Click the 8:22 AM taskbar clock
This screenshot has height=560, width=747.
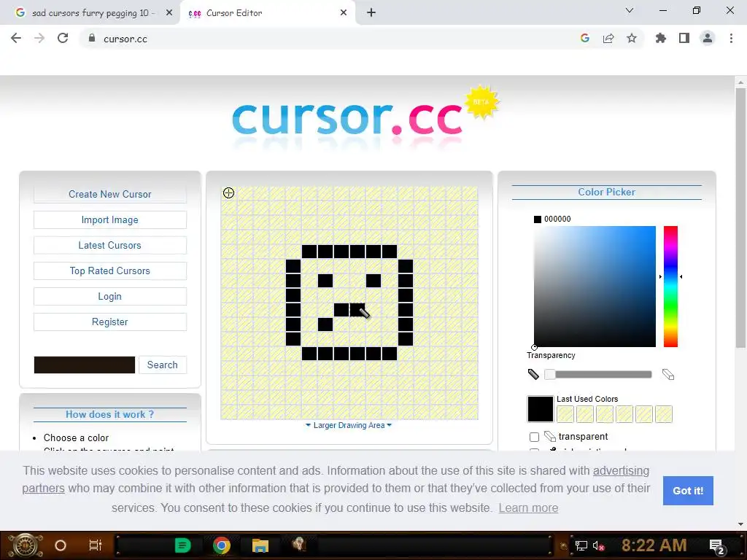[654, 545]
